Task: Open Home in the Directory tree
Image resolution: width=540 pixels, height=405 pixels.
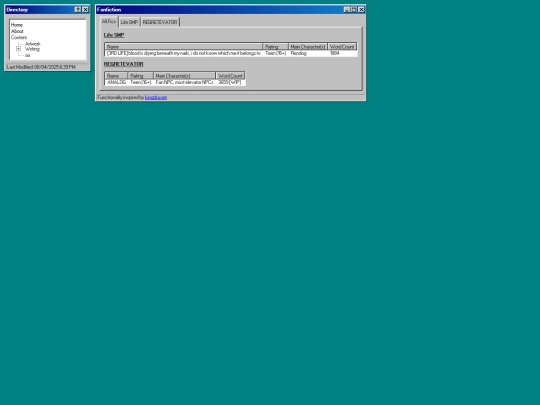Action: pyautogui.click(x=17, y=25)
